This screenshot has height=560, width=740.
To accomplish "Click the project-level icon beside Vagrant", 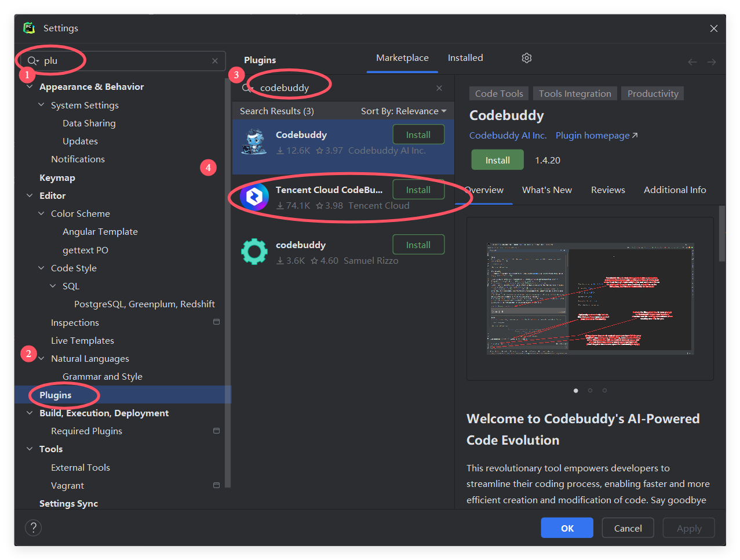I will point(216,485).
